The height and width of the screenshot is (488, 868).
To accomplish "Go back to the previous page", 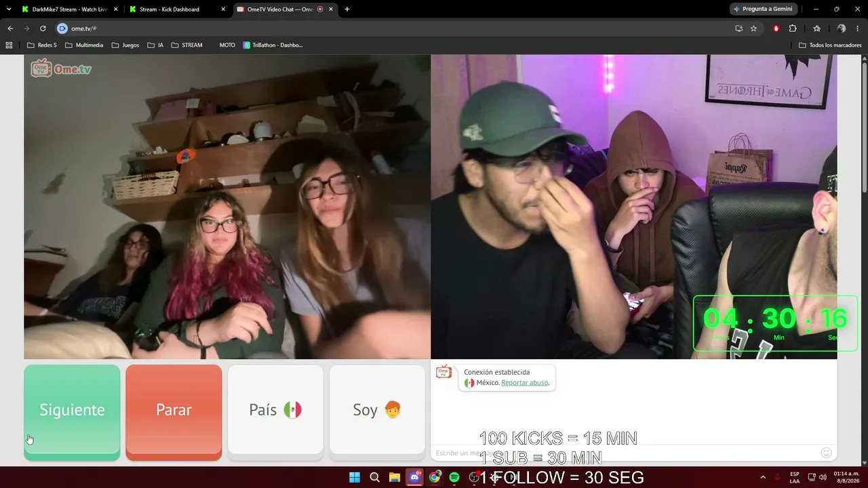I will point(10,28).
